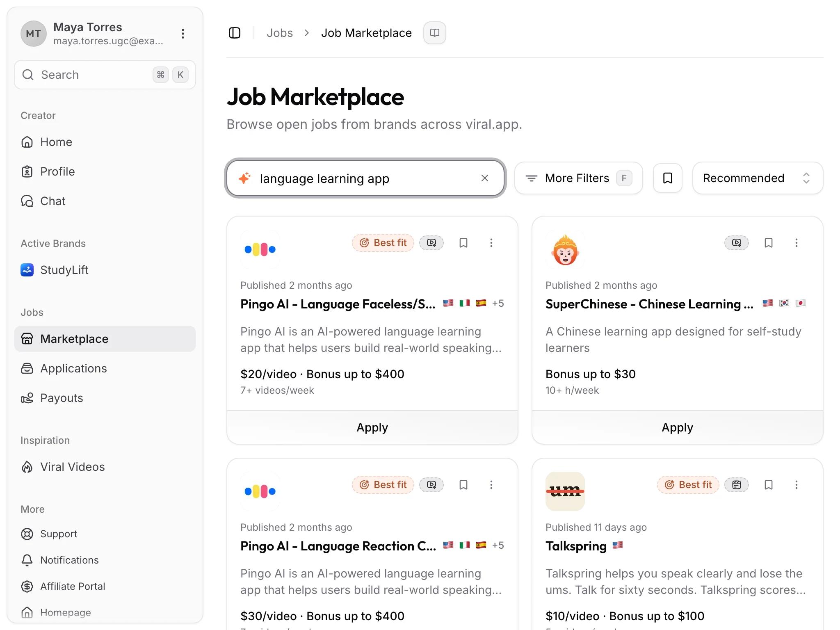The width and height of the screenshot is (840, 630).
Task: Open Payouts page
Action: [x=105, y=398]
